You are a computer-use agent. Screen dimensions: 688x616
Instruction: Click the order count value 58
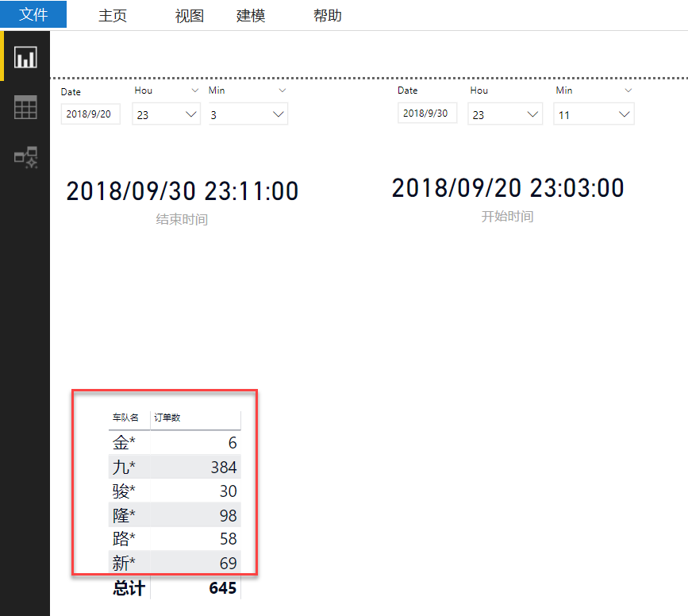point(229,539)
